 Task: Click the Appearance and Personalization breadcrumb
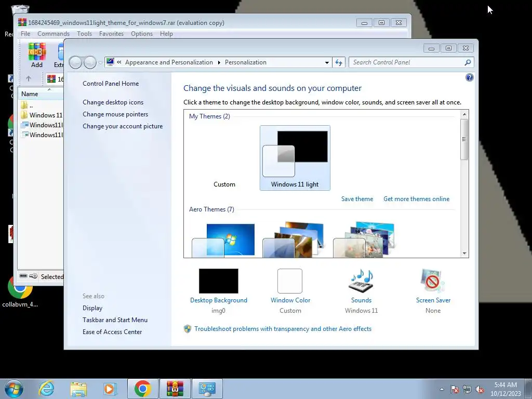[169, 62]
